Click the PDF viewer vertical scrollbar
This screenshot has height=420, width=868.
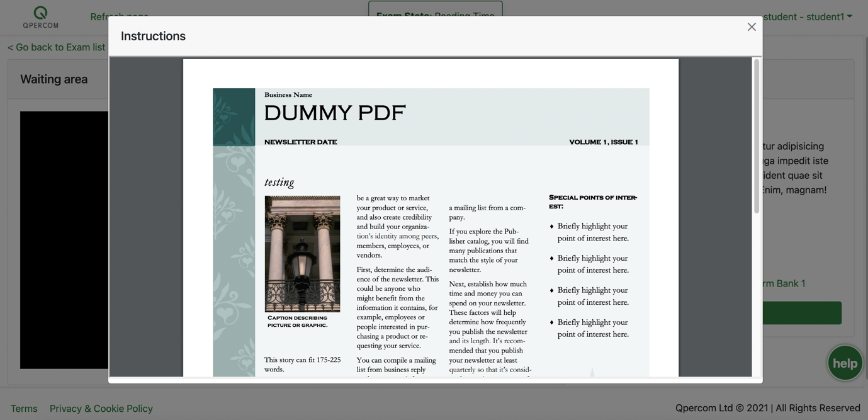(x=757, y=136)
